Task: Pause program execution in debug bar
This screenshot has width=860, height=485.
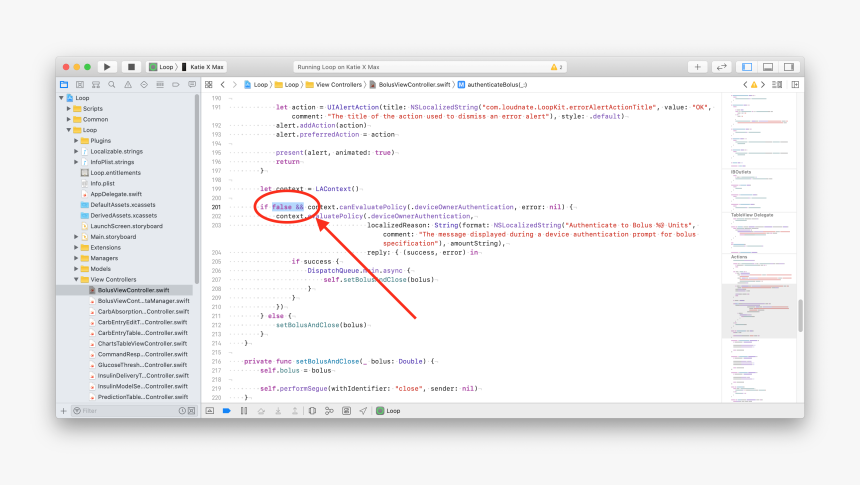Action: pyautogui.click(x=243, y=411)
